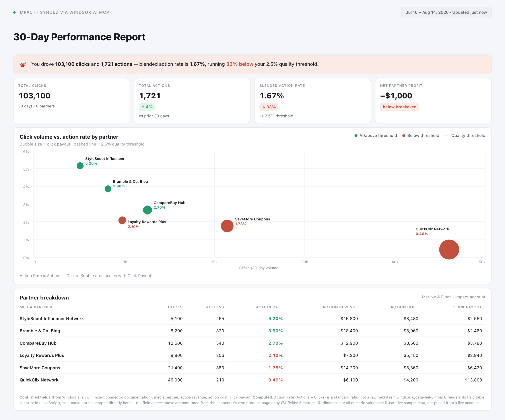Screen dimensions: 505x420
Task: Click the Marlow & Finch · Impact account label
Action: (x=453, y=297)
